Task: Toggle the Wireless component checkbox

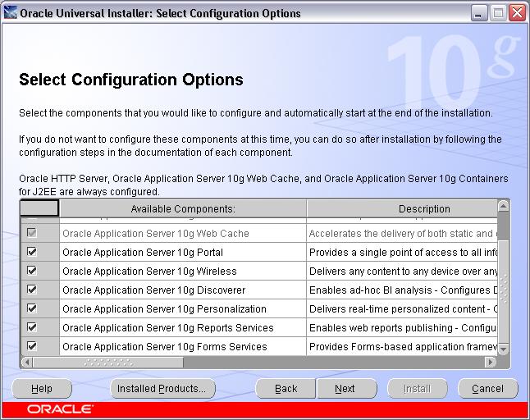Action: (32, 271)
